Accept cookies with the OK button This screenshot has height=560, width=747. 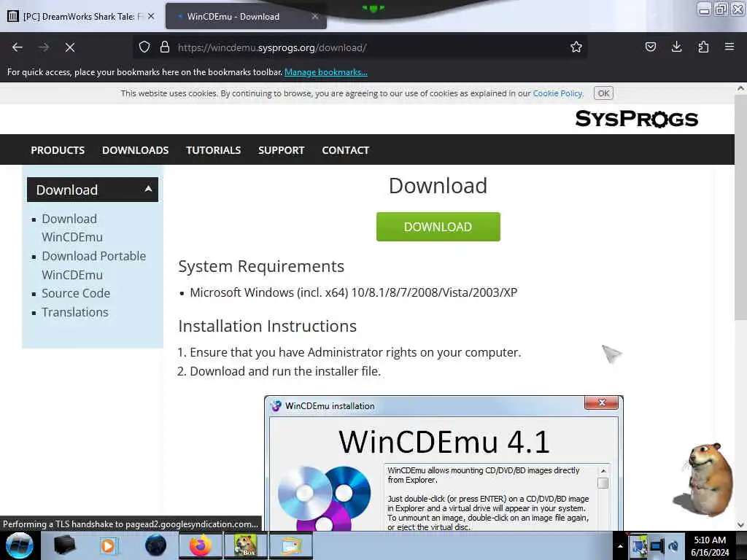click(x=603, y=93)
